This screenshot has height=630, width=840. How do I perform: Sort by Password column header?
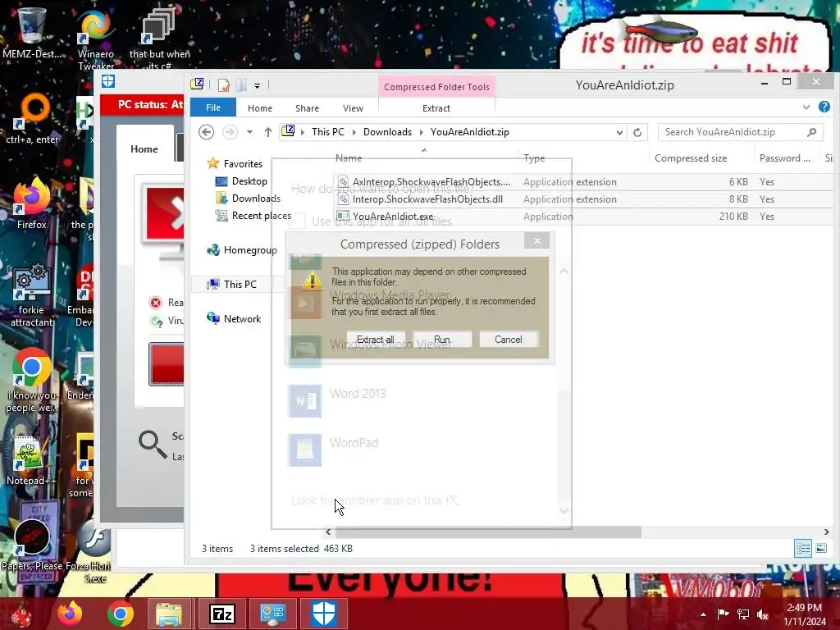784,158
